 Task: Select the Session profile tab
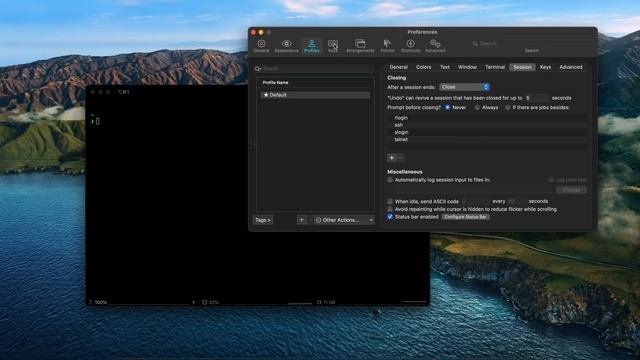pos(522,67)
